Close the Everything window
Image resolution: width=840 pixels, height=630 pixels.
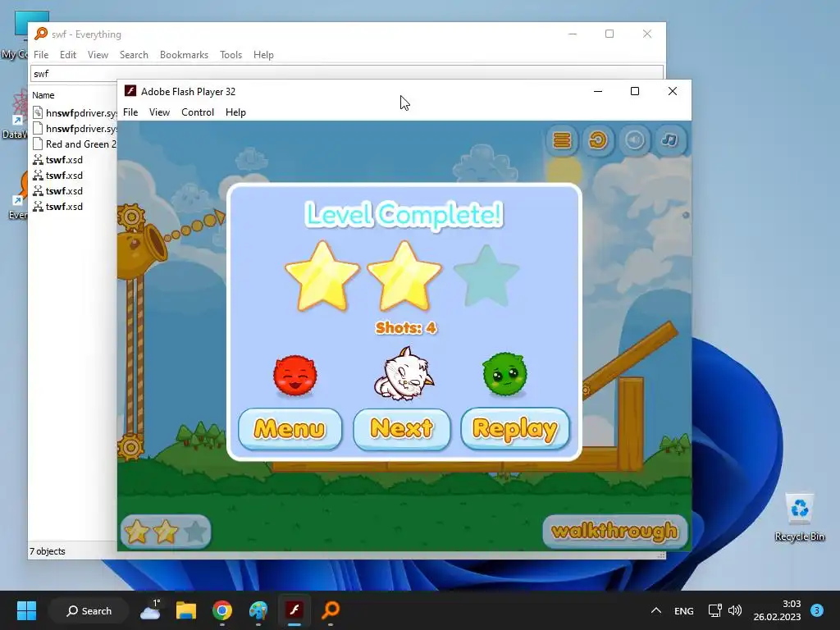(647, 34)
